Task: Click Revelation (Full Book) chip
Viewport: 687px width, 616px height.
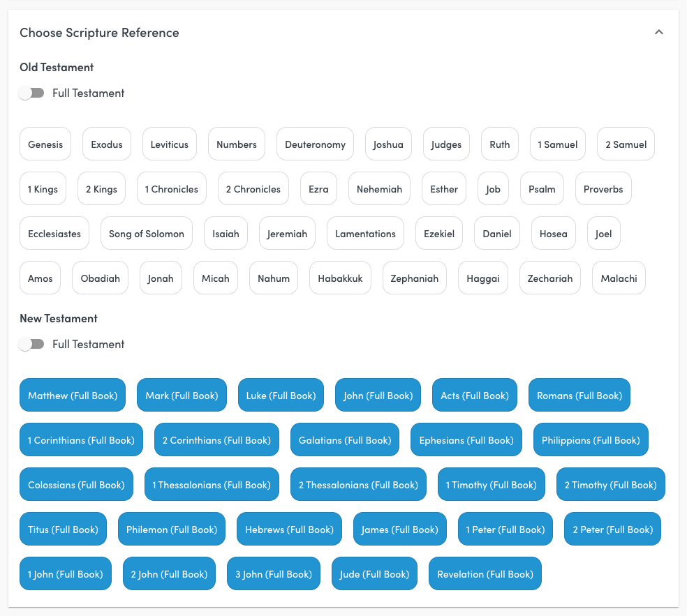Action: (485, 574)
